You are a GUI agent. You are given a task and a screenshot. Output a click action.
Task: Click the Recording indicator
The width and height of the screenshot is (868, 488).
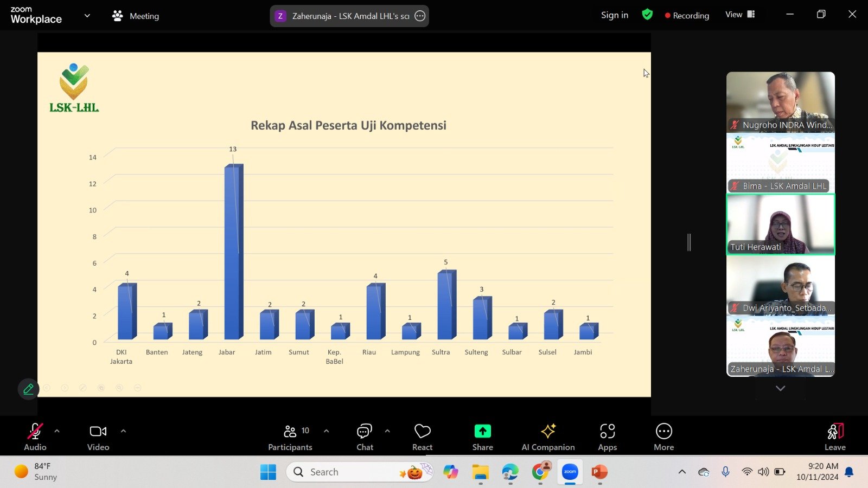[x=687, y=16]
